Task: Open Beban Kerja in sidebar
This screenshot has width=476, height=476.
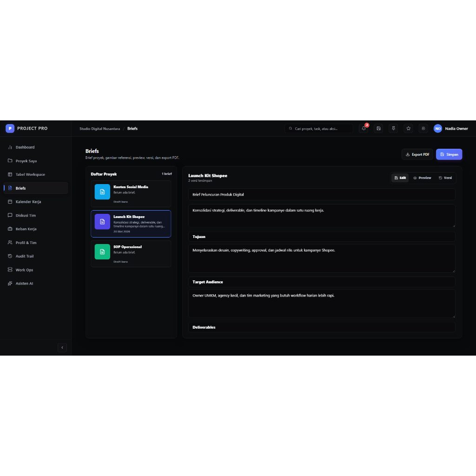Action: 36,229
